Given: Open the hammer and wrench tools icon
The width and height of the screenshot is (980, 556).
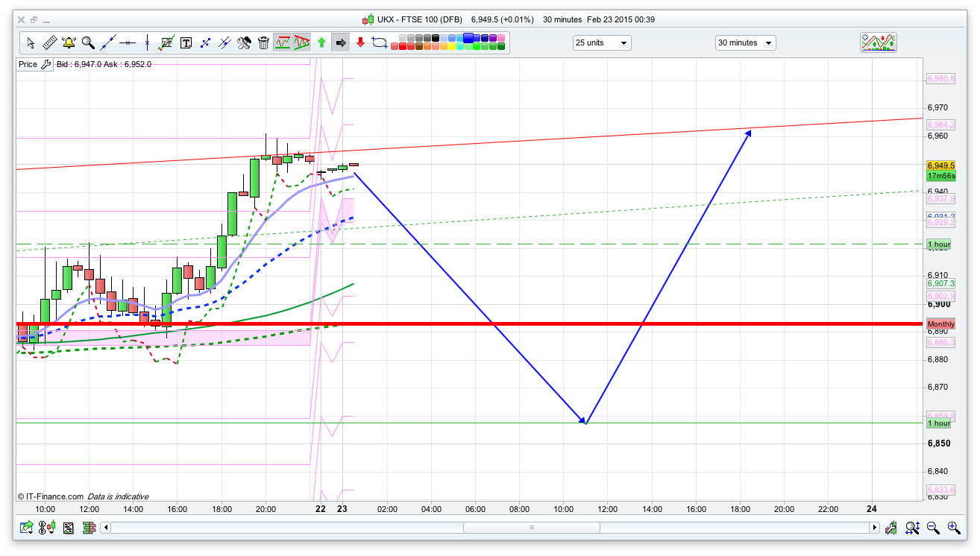Looking at the screenshot, I should (x=244, y=42).
